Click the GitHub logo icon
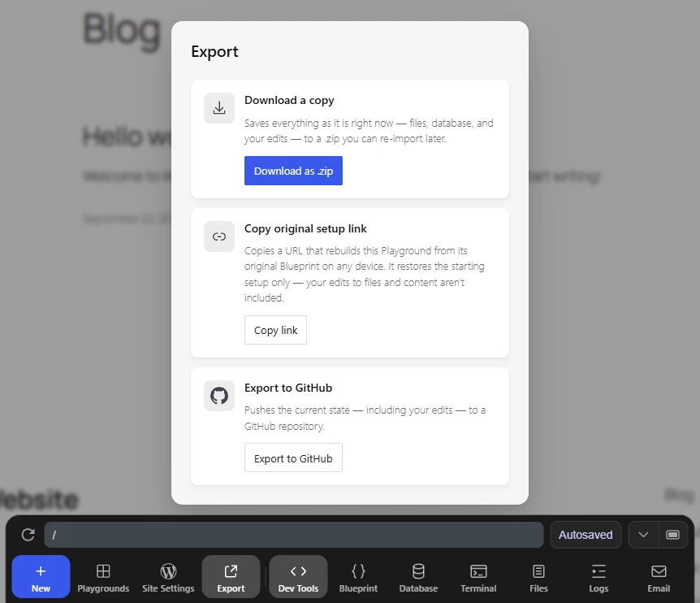700x603 pixels. click(x=219, y=396)
